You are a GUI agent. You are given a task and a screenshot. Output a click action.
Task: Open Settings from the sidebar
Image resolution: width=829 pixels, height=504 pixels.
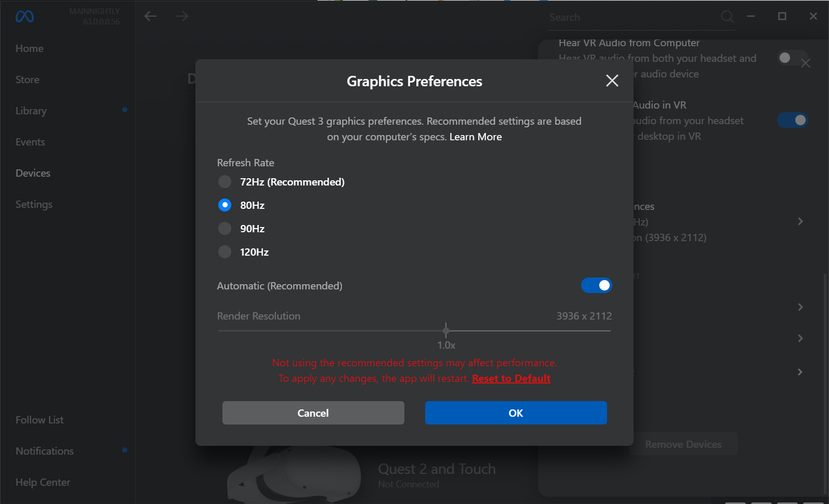(x=34, y=204)
